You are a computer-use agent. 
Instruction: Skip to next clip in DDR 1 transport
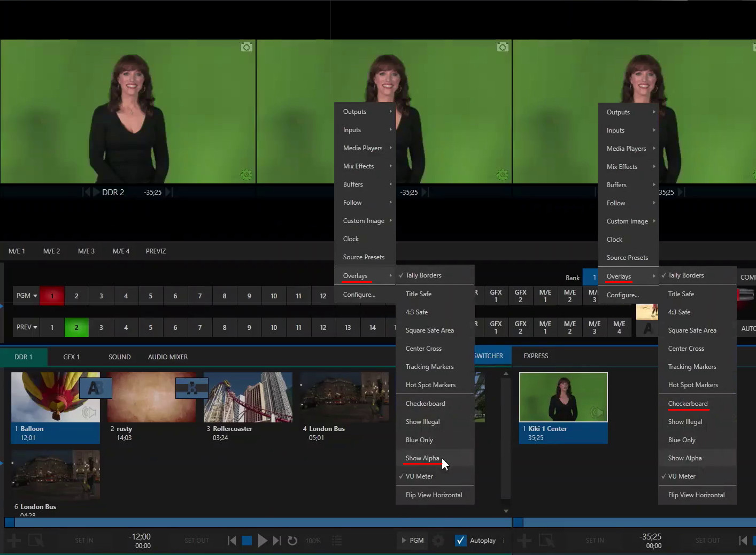[x=276, y=541]
